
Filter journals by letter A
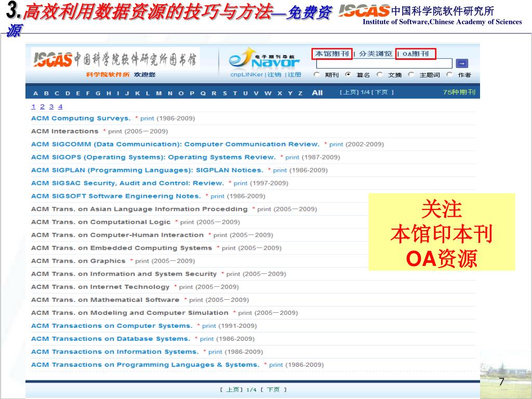point(36,94)
